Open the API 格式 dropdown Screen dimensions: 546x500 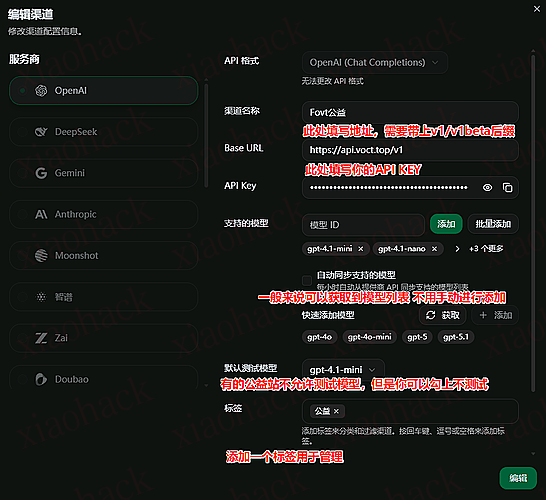click(375, 63)
